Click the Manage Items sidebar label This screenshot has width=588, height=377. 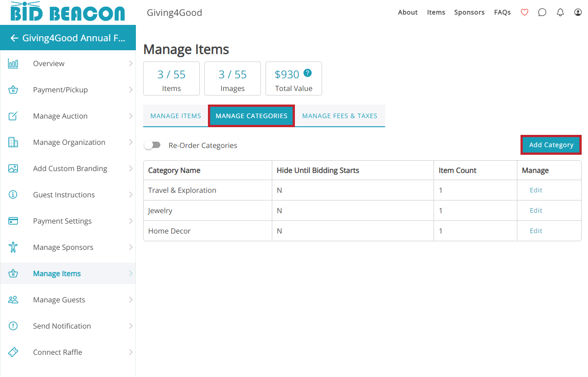(57, 273)
